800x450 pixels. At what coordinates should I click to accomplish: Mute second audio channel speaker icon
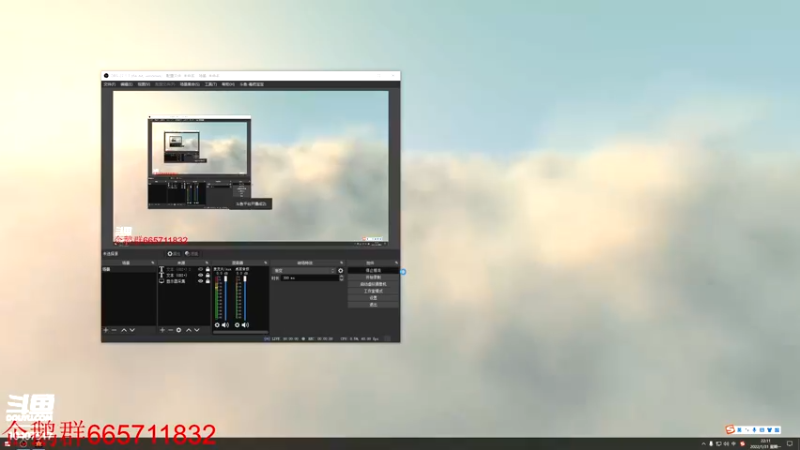click(245, 325)
